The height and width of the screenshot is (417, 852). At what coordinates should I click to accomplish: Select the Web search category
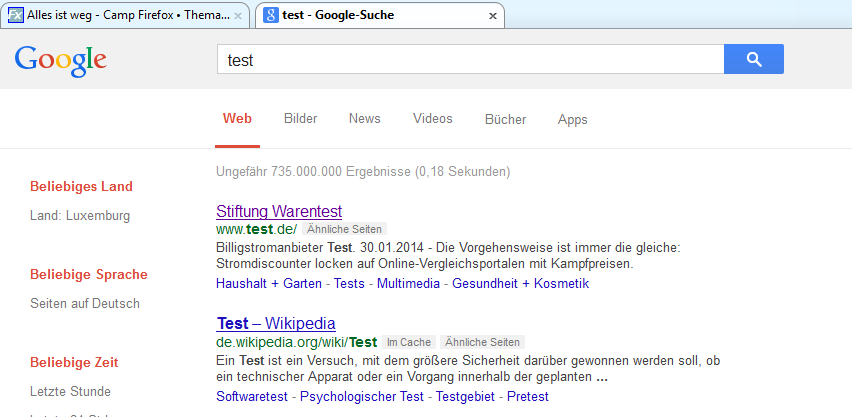tap(237, 119)
